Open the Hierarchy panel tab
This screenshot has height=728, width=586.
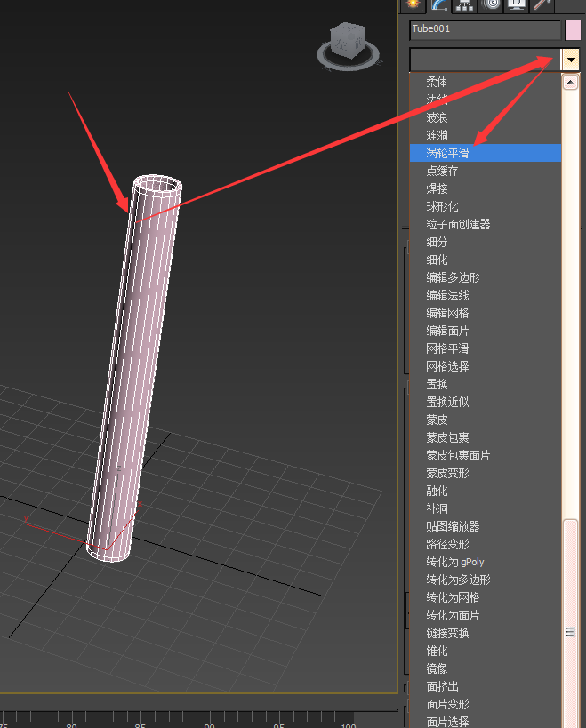coord(464,4)
